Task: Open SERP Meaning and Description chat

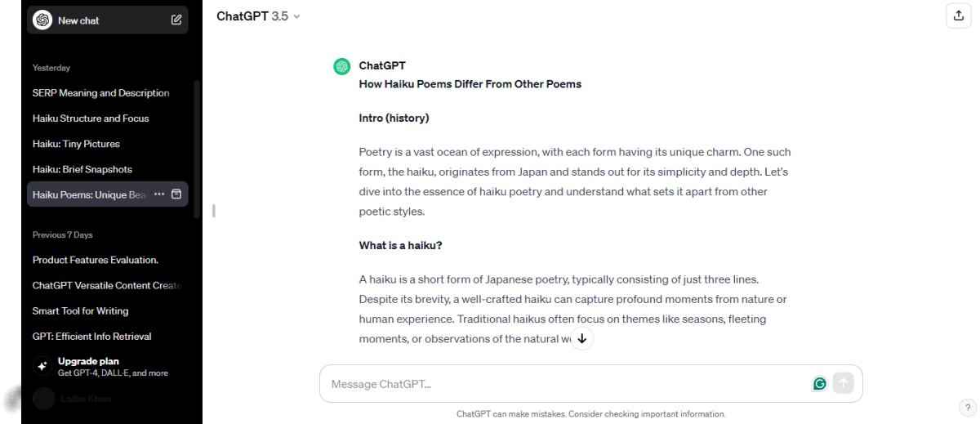Action: [x=101, y=93]
